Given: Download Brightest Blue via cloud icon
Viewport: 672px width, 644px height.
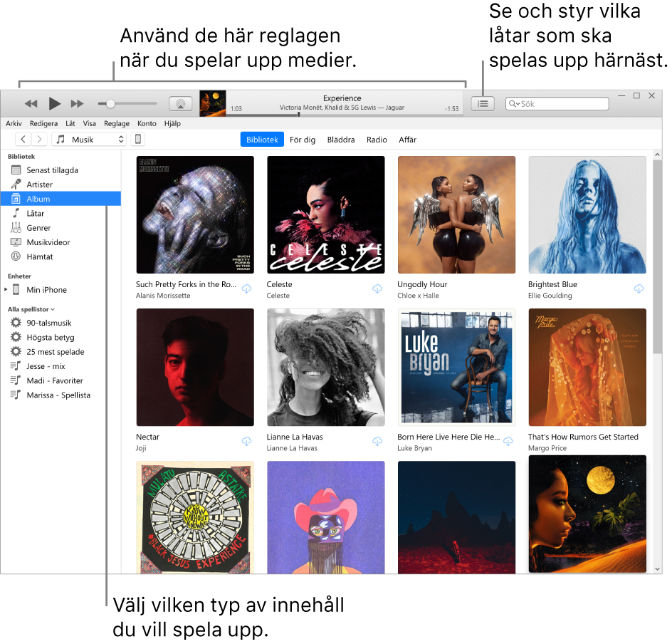Looking at the screenshot, I should point(639,289).
